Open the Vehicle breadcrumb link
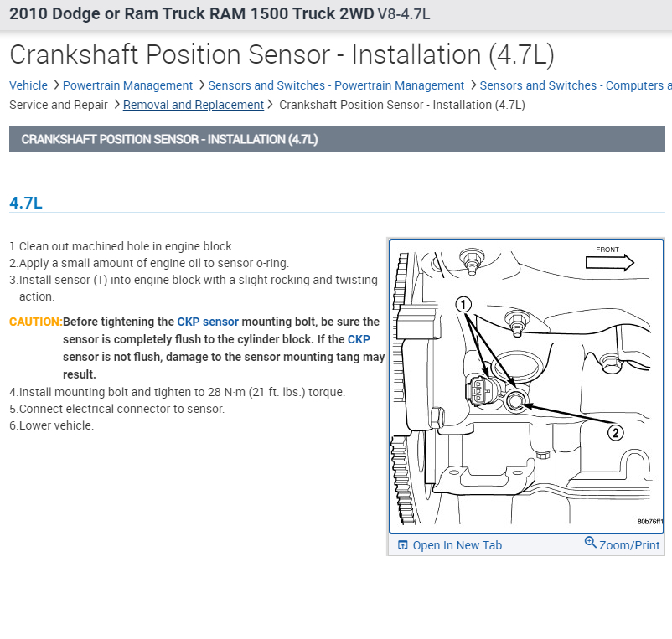 28,85
